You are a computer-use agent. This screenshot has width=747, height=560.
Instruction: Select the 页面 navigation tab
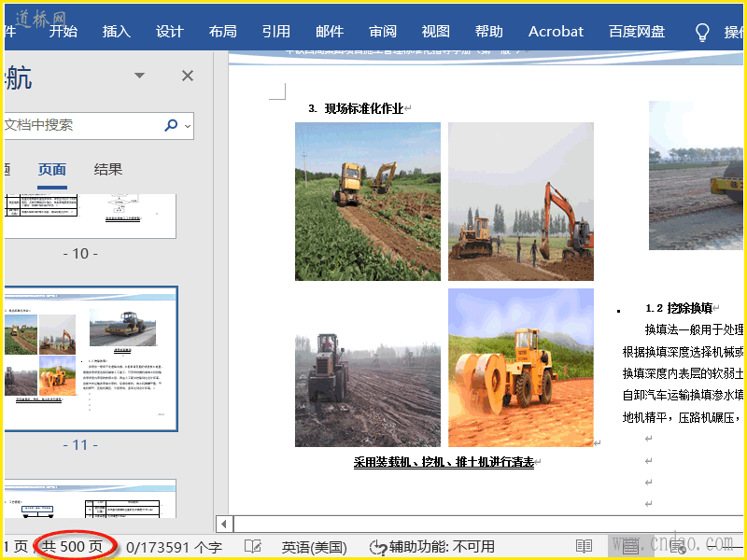pos(52,170)
